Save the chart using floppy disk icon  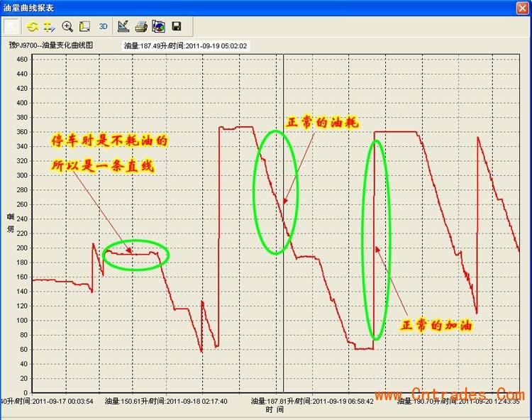coord(176,27)
